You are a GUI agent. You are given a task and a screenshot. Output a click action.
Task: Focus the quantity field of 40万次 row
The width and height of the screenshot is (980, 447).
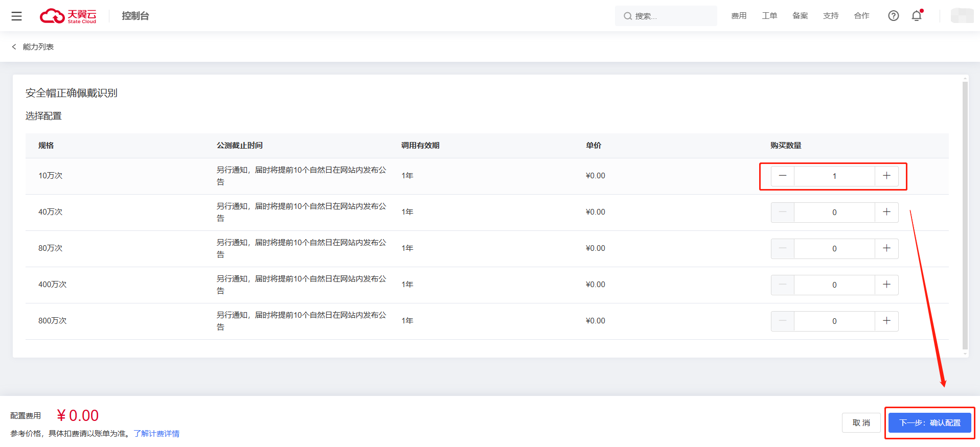point(834,212)
